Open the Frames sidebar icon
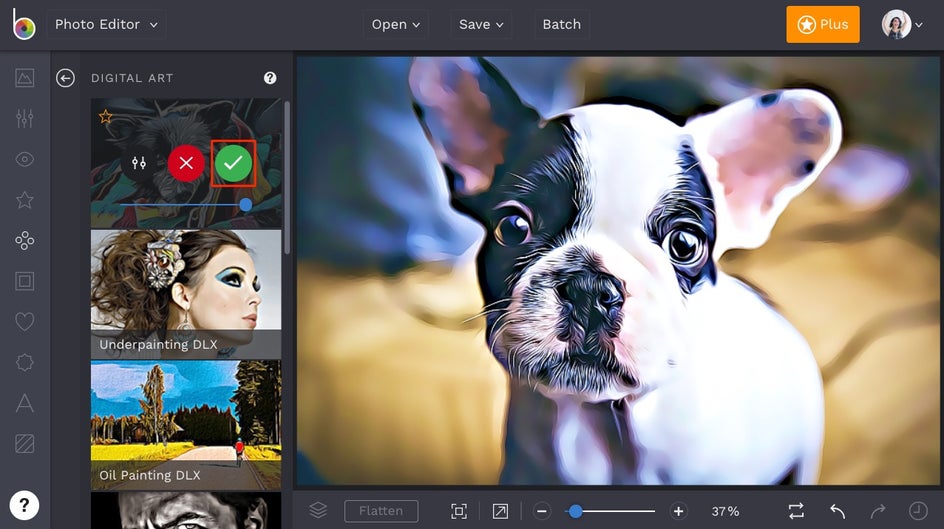 (x=25, y=281)
